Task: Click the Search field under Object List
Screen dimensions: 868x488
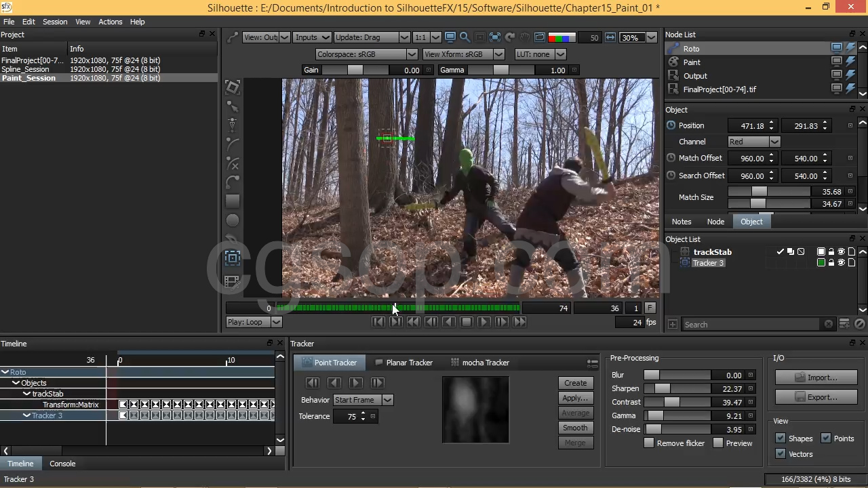Action: [758, 325]
